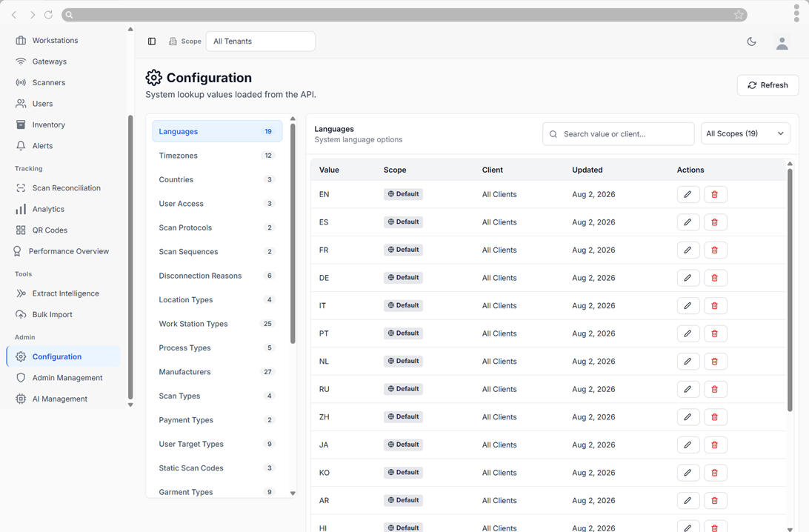Screen dimensions: 809x532
Task: Select the User Access category
Action: pos(217,203)
